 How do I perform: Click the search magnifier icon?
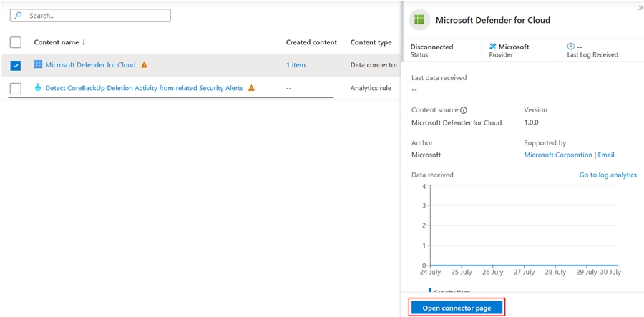pyautogui.click(x=19, y=15)
